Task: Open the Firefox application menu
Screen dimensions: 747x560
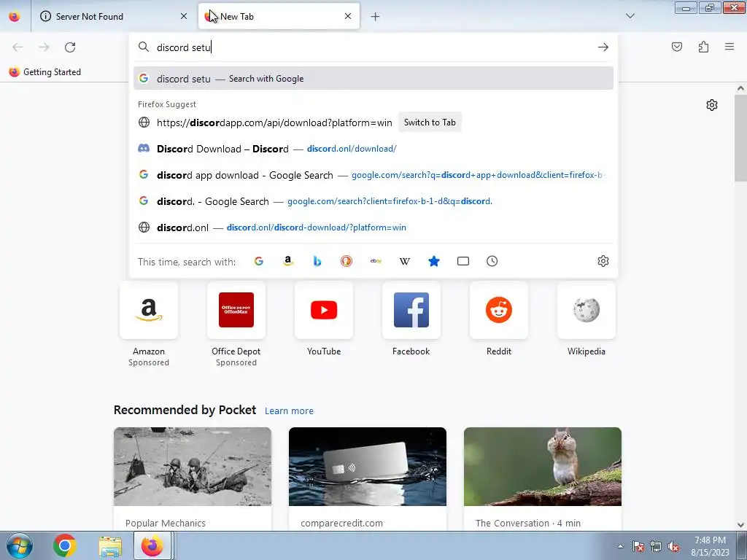Action: pos(729,47)
